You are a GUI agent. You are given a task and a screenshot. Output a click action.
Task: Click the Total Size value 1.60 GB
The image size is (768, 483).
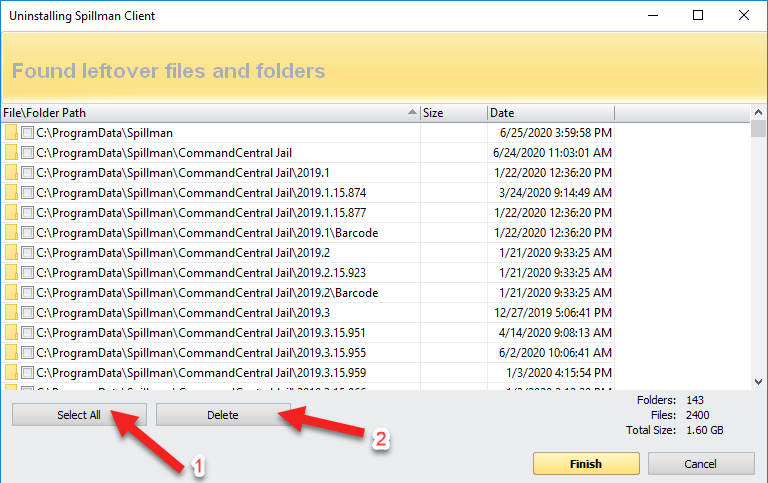pyautogui.click(x=704, y=430)
